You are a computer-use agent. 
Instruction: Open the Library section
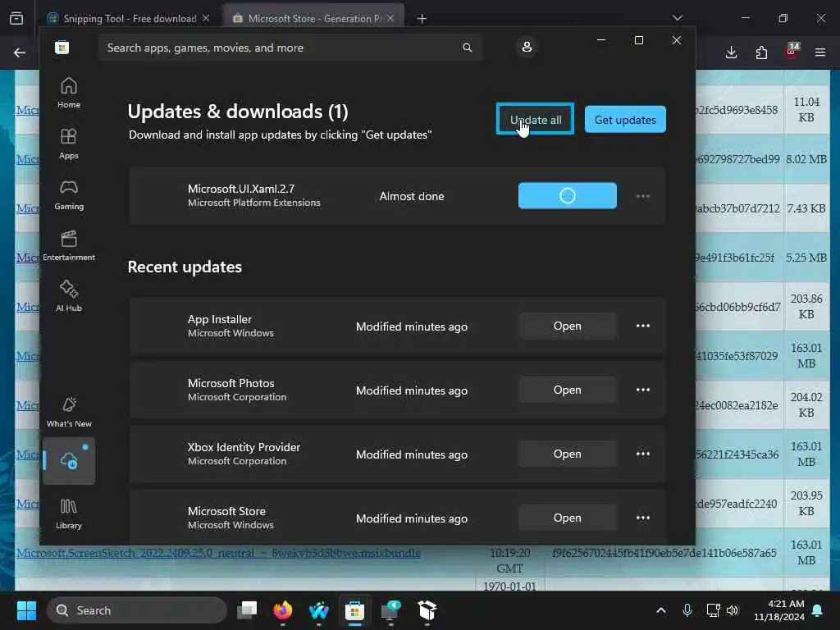pos(69,514)
